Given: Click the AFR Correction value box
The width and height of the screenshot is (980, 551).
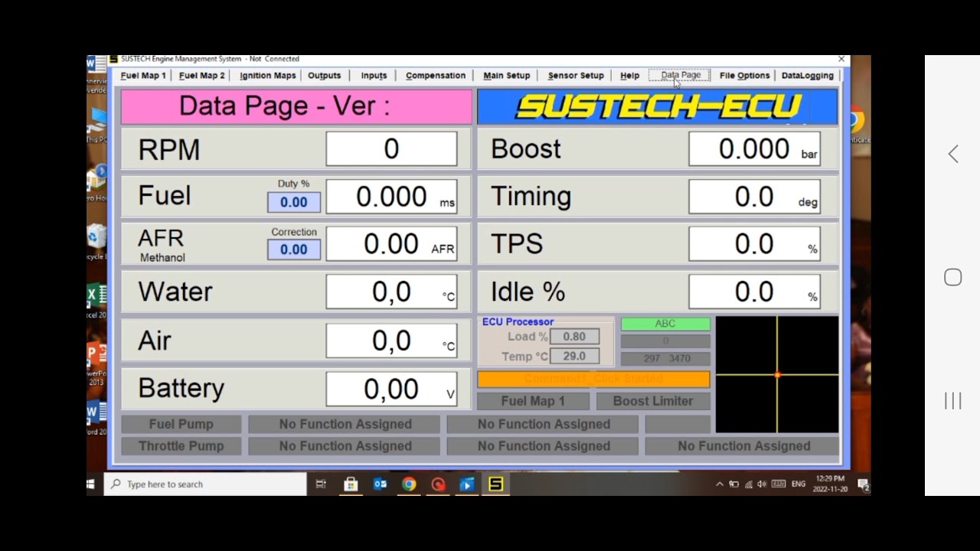Looking at the screenshot, I should [294, 249].
